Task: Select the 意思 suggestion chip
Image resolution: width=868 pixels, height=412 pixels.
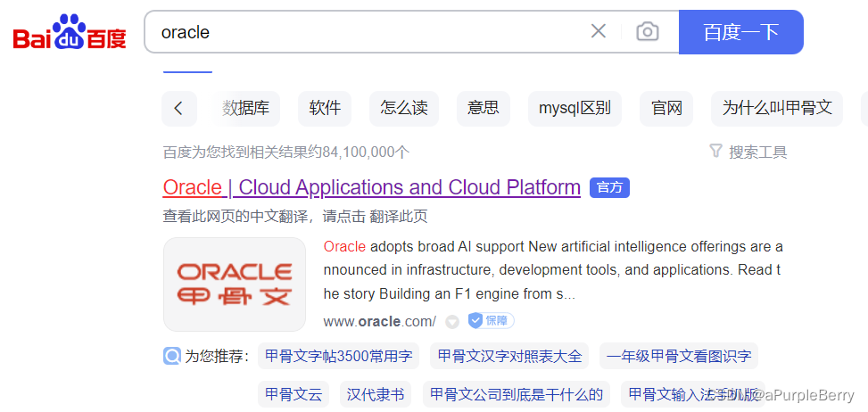Action: coord(484,109)
